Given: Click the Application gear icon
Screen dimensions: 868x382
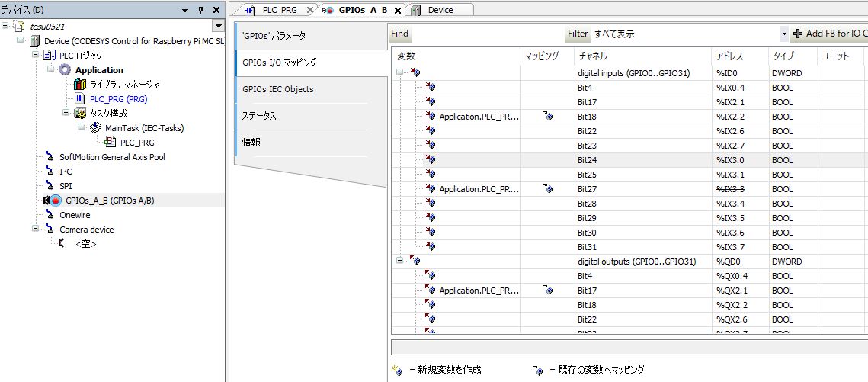Looking at the screenshot, I should (x=66, y=69).
